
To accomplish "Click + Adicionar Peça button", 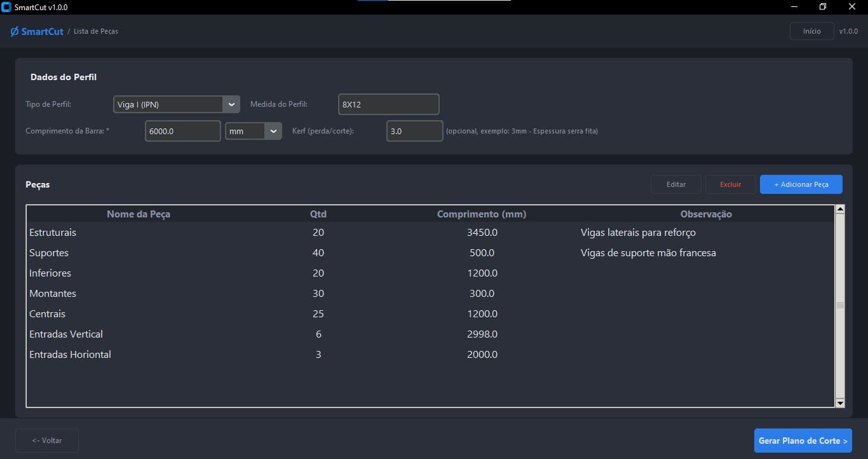I will (x=801, y=184).
